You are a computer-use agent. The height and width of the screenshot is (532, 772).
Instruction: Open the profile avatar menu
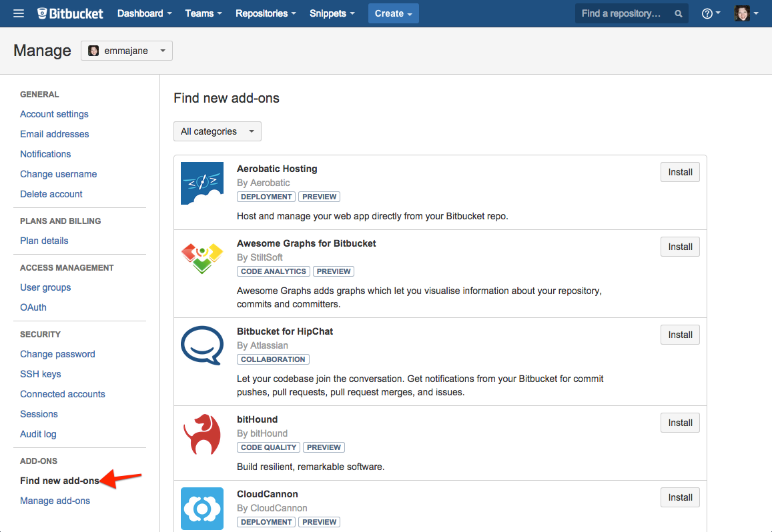(742, 13)
